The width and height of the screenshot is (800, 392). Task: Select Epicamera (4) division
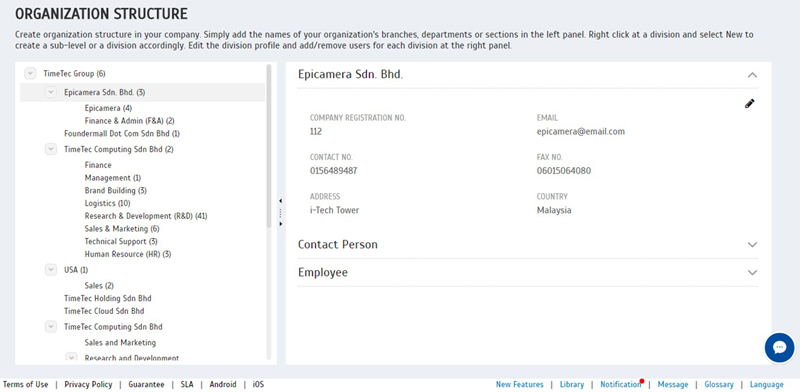[108, 108]
